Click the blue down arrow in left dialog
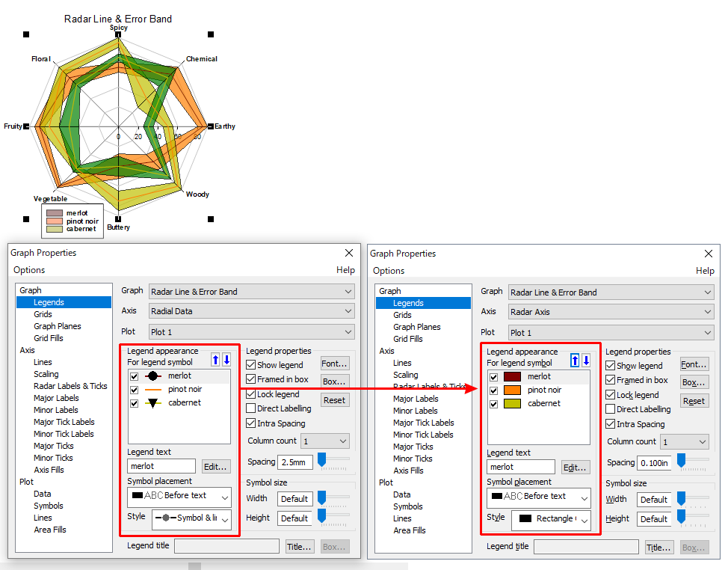 point(226,360)
